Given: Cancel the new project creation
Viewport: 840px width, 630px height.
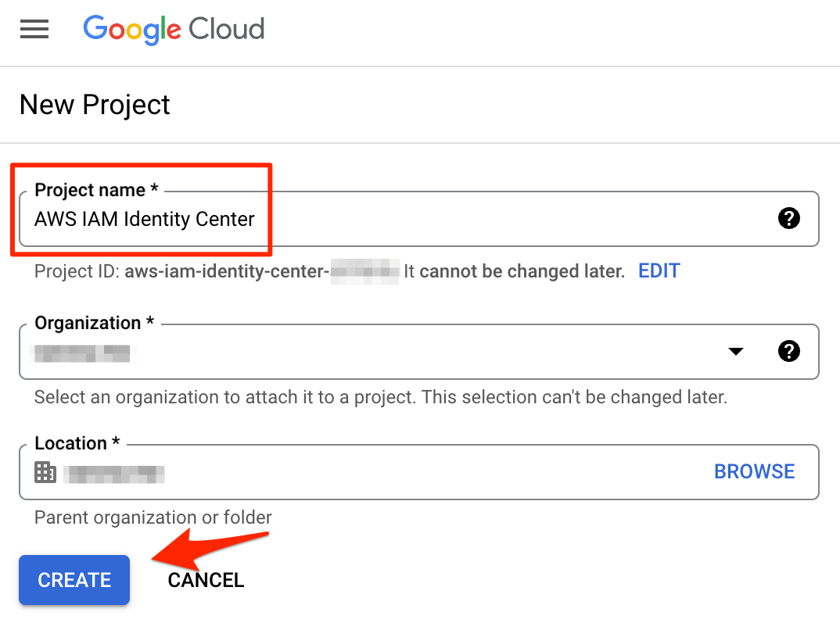Looking at the screenshot, I should tap(206, 580).
